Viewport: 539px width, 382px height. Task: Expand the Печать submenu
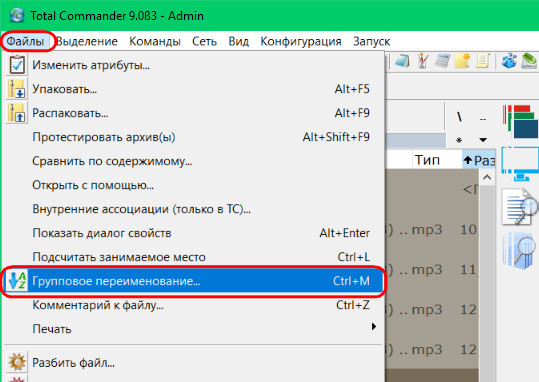[x=194, y=329]
